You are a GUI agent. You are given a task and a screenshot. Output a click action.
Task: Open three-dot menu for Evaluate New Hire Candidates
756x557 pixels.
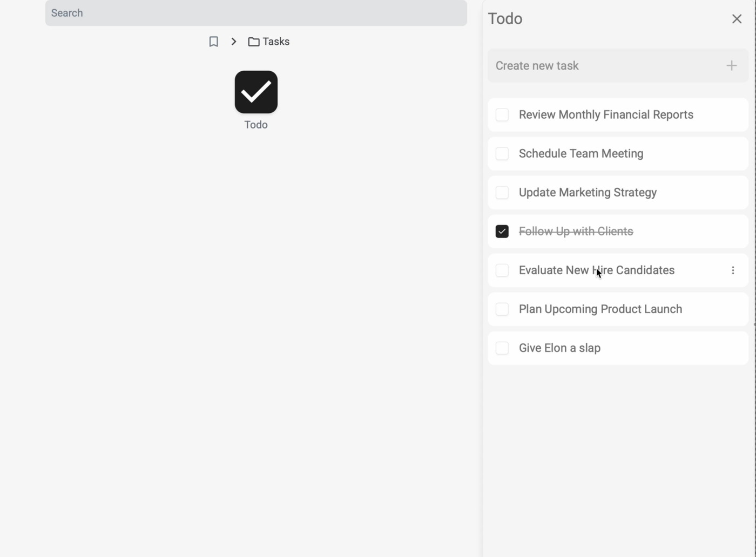733,270
